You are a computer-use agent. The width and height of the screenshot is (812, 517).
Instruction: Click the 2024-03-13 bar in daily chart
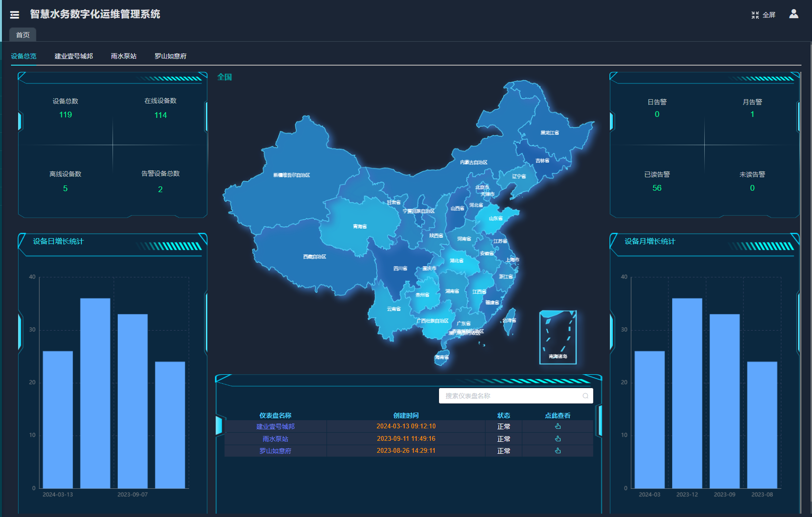(x=58, y=419)
